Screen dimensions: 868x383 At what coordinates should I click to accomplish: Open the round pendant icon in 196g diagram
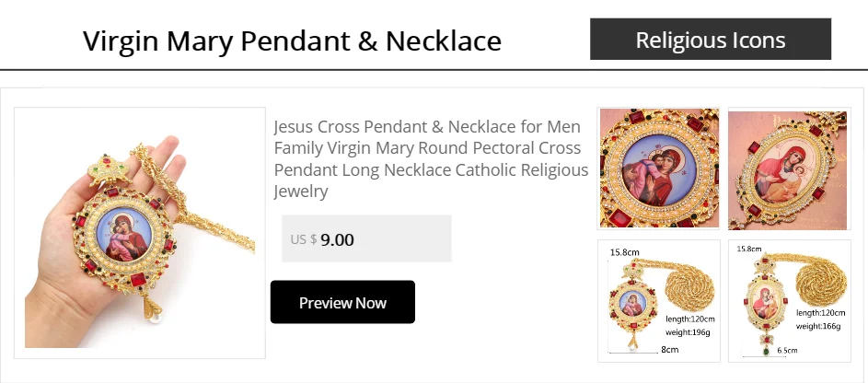pyautogui.click(x=631, y=299)
